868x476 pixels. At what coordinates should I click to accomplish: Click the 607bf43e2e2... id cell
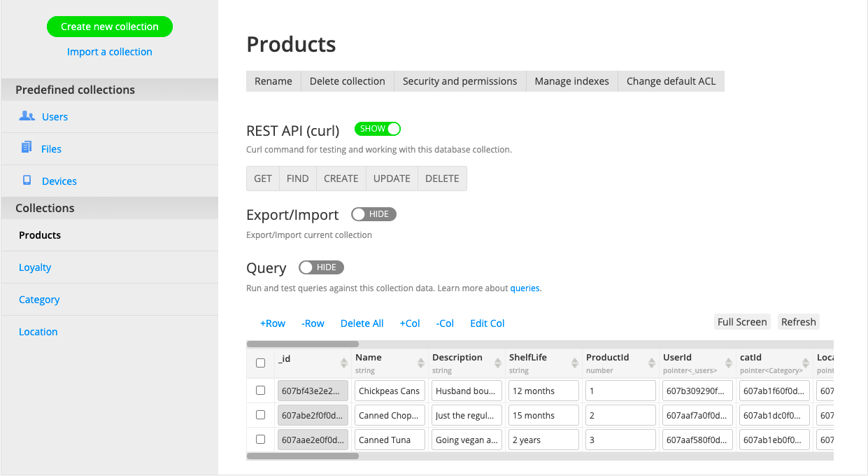[x=313, y=391]
